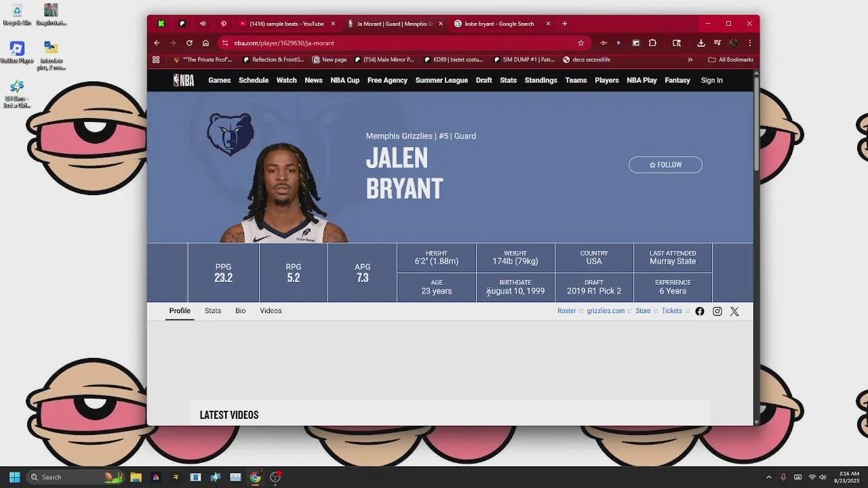
Task: Click the FOLLOW button for the player
Action: (x=665, y=165)
